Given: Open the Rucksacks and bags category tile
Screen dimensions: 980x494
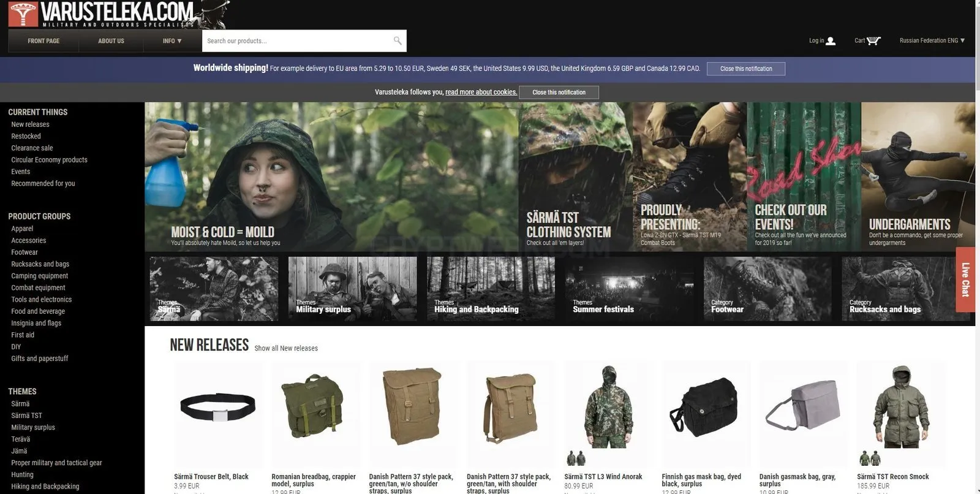Looking at the screenshot, I should pyautogui.click(x=906, y=289).
